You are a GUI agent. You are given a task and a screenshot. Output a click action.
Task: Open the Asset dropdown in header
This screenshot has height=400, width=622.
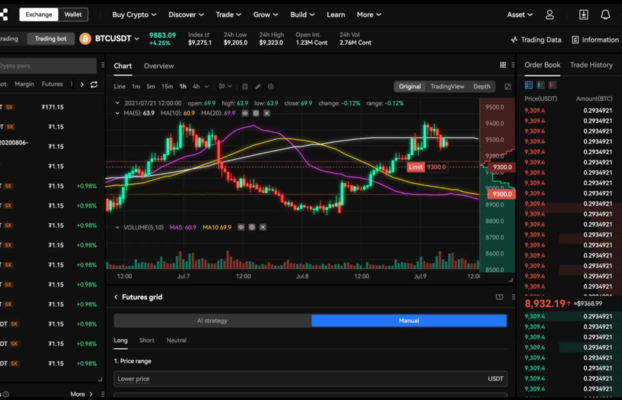click(519, 15)
